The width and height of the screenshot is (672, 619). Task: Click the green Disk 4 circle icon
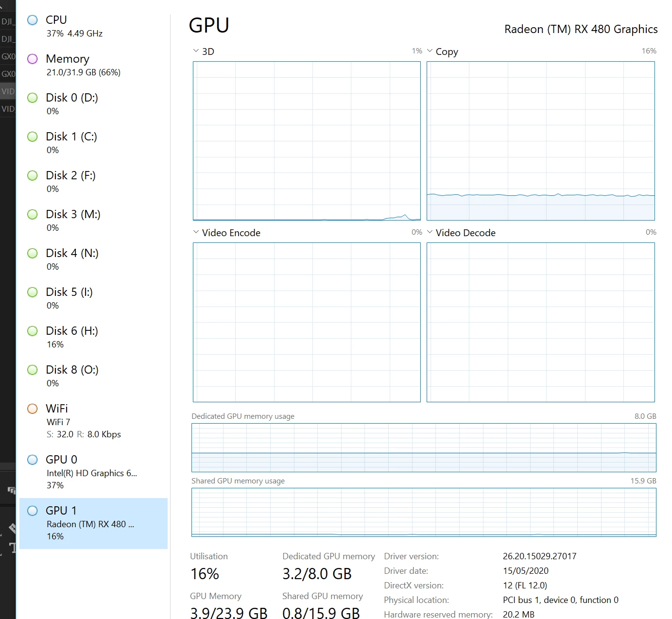(33, 253)
